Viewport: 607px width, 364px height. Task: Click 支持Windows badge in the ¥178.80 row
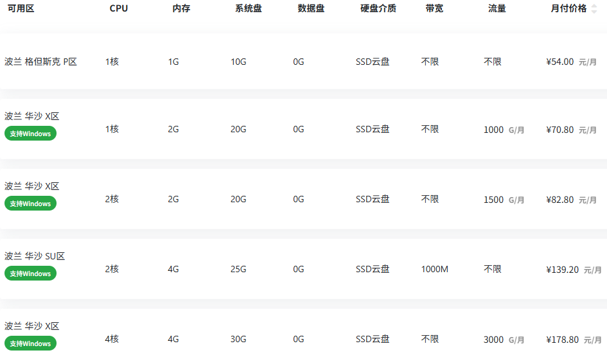tap(30, 343)
